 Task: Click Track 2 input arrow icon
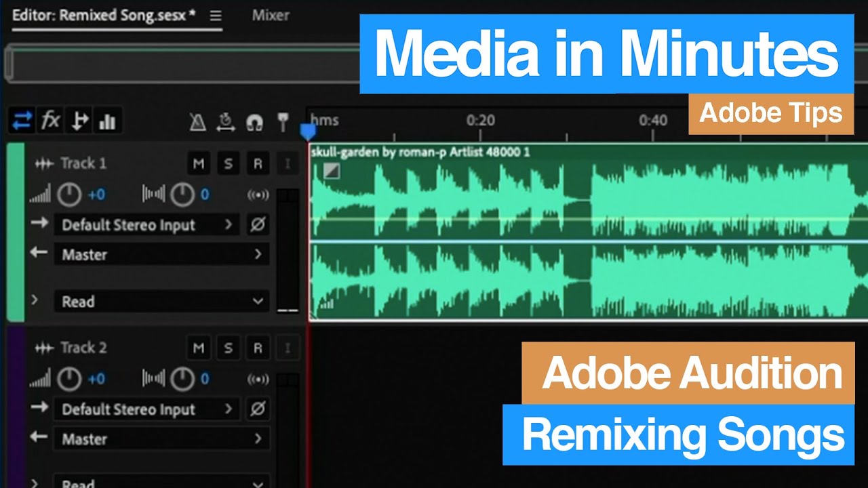tap(39, 407)
